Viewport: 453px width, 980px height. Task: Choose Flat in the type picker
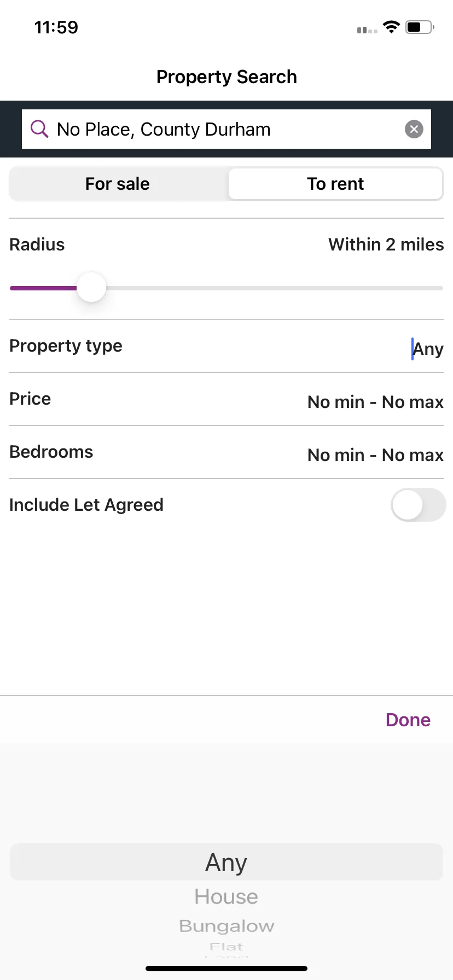(x=226, y=947)
